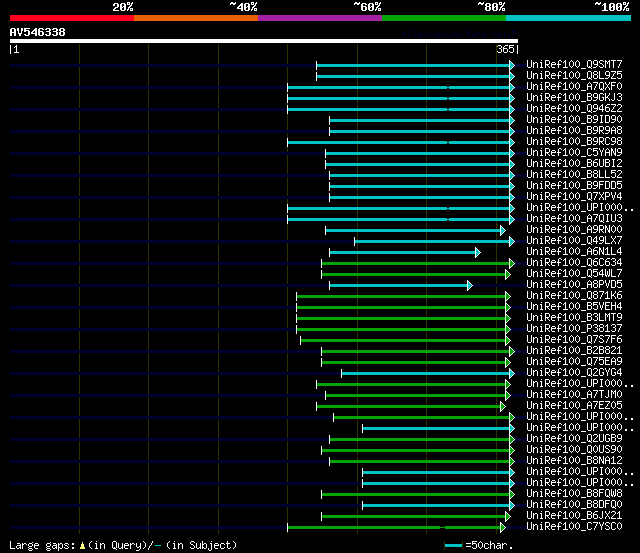The height and width of the screenshot is (553, 640).
Task: Open the UniRef100_B8LL52 entry
Action: (x=574, y=175)
